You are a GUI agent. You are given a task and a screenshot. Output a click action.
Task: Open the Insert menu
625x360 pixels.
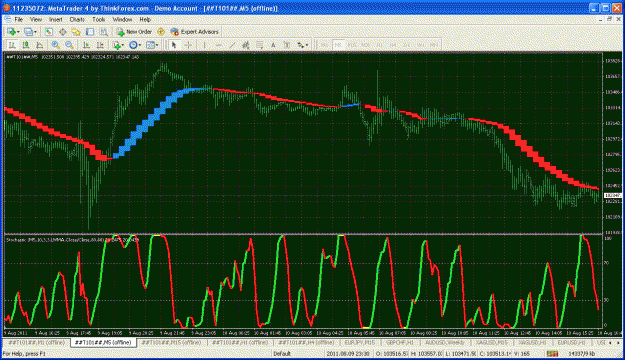(x=55, y=19)
